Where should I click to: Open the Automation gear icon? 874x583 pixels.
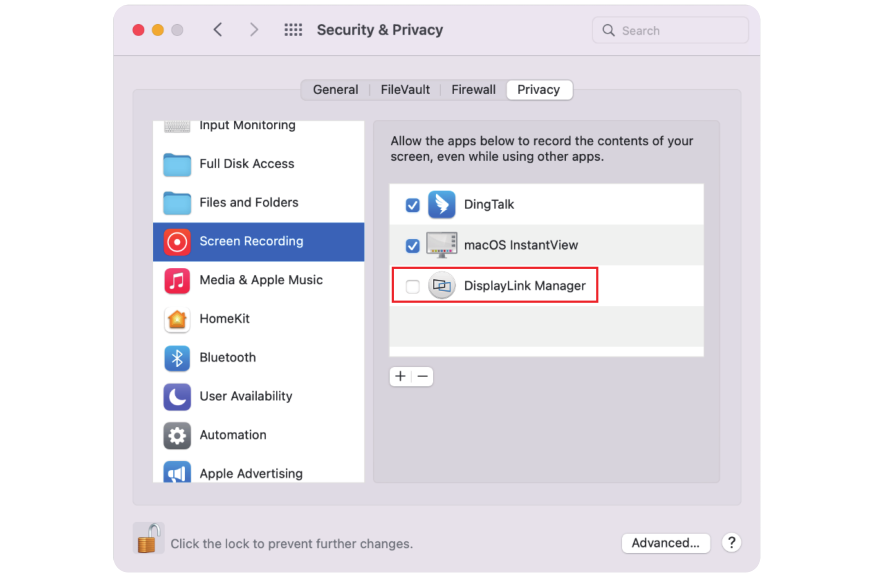[177, 435]
